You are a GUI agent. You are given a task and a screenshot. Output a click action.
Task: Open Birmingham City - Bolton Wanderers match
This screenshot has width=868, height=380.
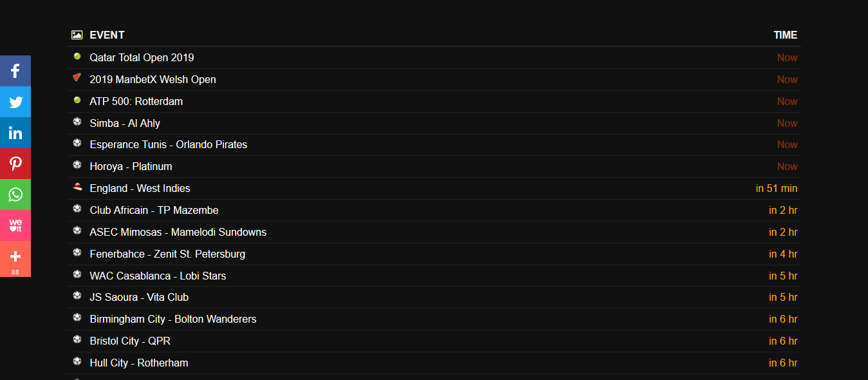point(172,319)
